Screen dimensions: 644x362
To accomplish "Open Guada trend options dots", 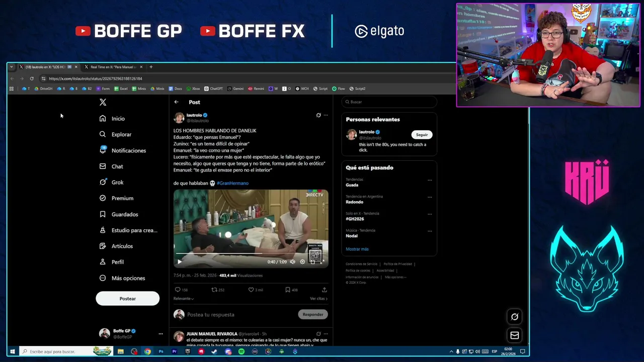I will pos(430,180).
